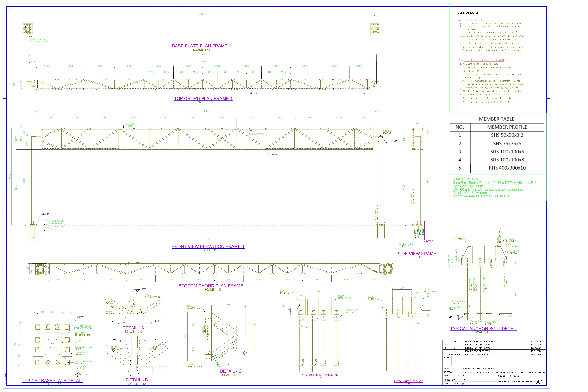Click the 'DRAFTING BY - STEELARCH DESIGNERS' text
Viewport: 588px width, 392px height.
pyautogui.click(x=516, y=381)
